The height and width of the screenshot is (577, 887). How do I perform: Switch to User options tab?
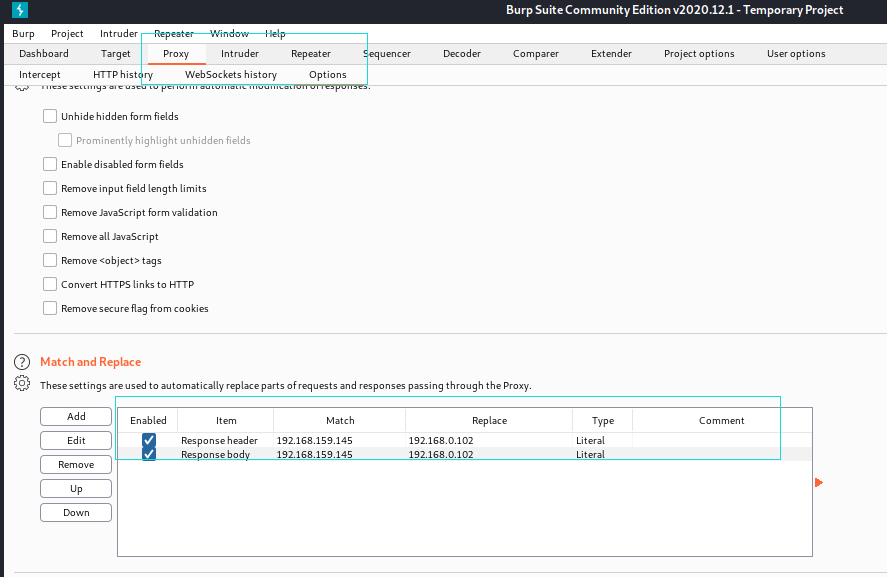796,54
